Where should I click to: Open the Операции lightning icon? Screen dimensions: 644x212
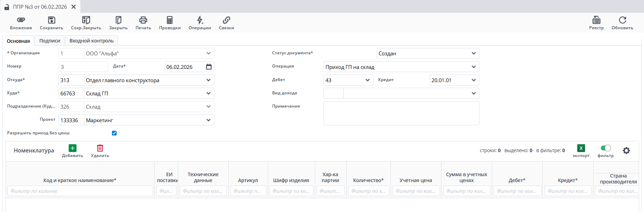200,20
